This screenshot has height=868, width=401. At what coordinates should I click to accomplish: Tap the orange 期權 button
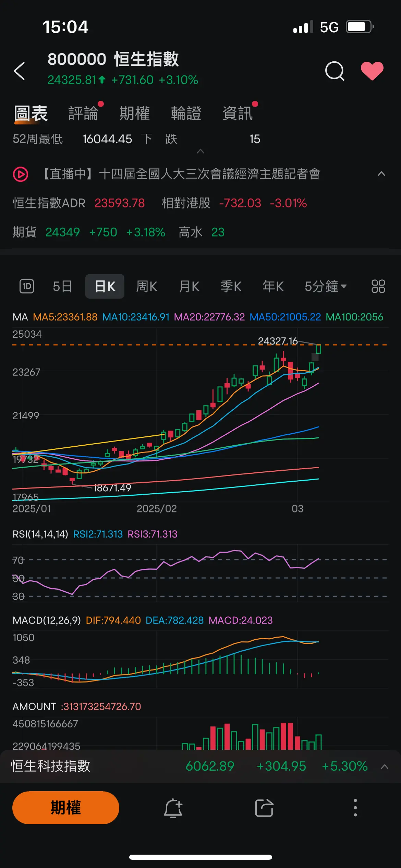66,808
